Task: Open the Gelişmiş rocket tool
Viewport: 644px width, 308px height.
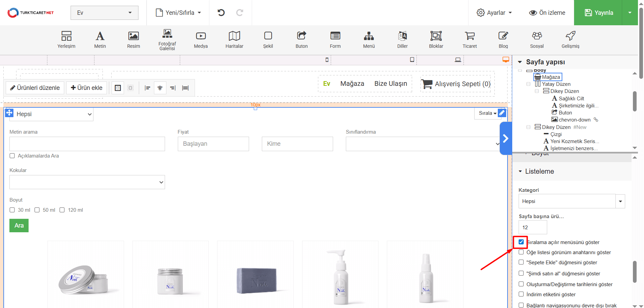Action: [570, 39]
